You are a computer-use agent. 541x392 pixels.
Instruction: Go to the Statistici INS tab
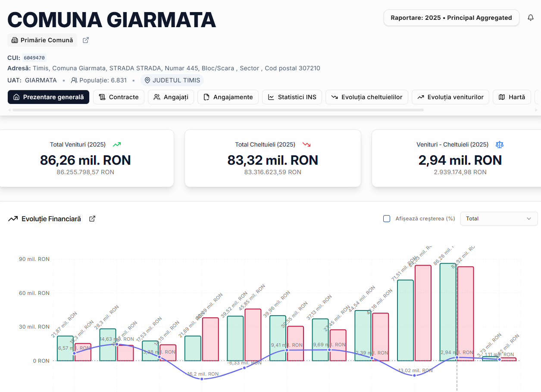tap(292, 97)
